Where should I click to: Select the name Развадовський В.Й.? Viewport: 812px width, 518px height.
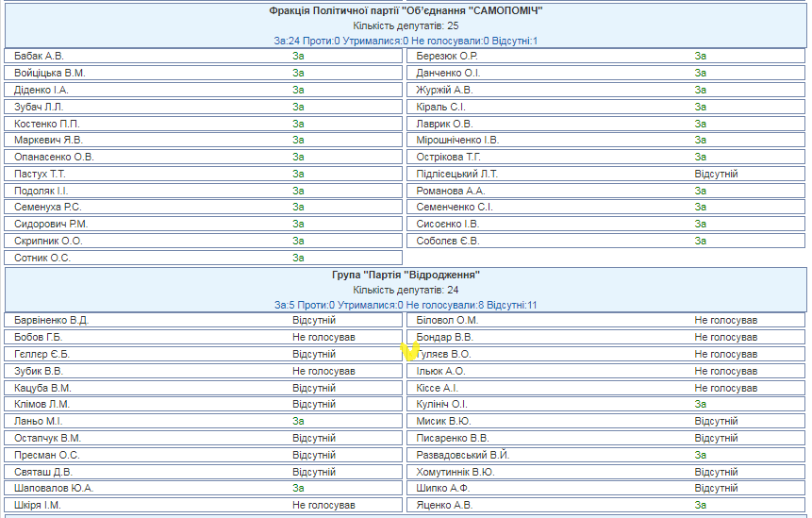462,456
